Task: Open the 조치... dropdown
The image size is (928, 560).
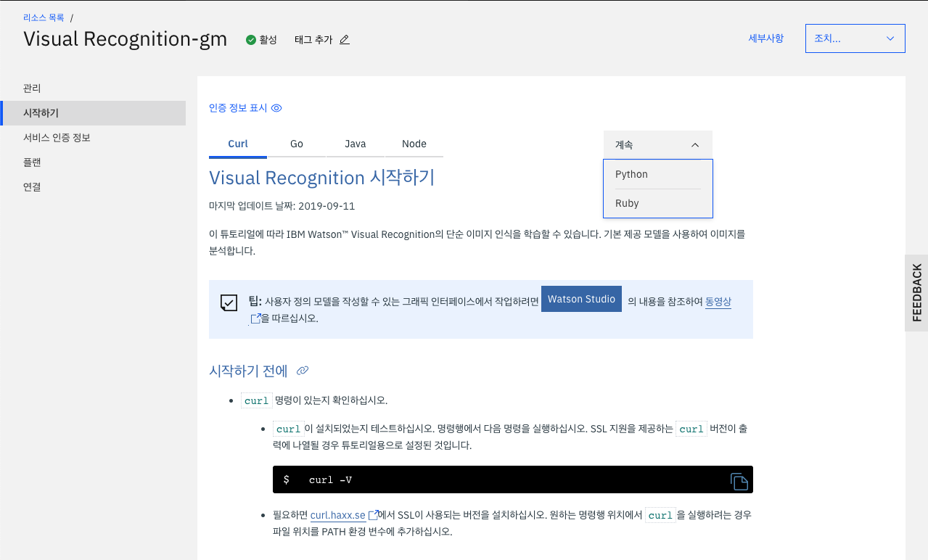Action: click(x=855, y=38)
